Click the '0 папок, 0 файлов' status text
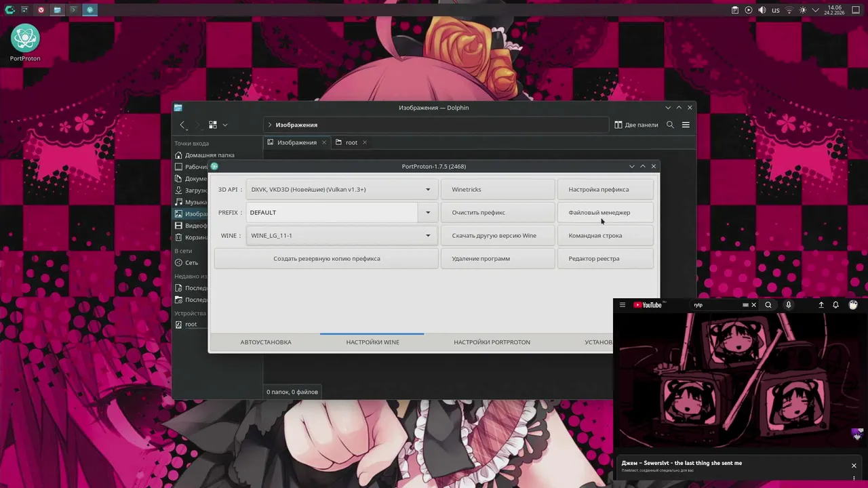 tap(292, 392)
